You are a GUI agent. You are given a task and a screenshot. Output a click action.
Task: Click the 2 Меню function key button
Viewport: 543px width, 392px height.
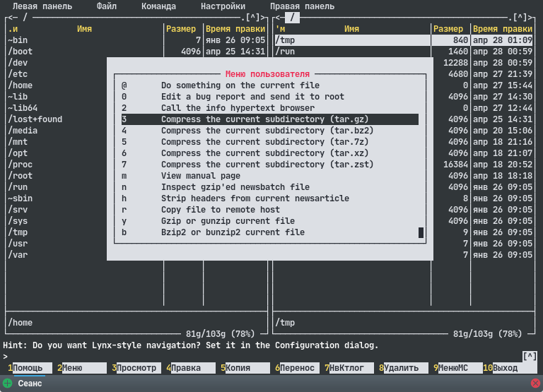82,368
